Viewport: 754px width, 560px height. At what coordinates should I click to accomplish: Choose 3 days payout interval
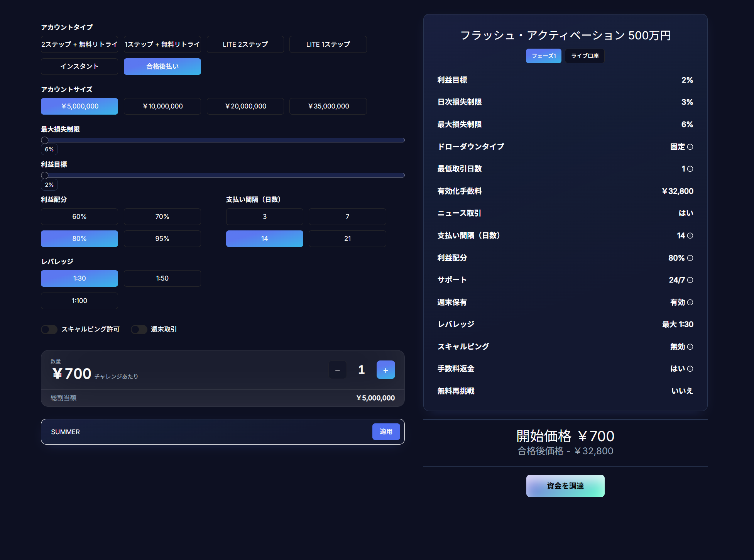(264, 217)
